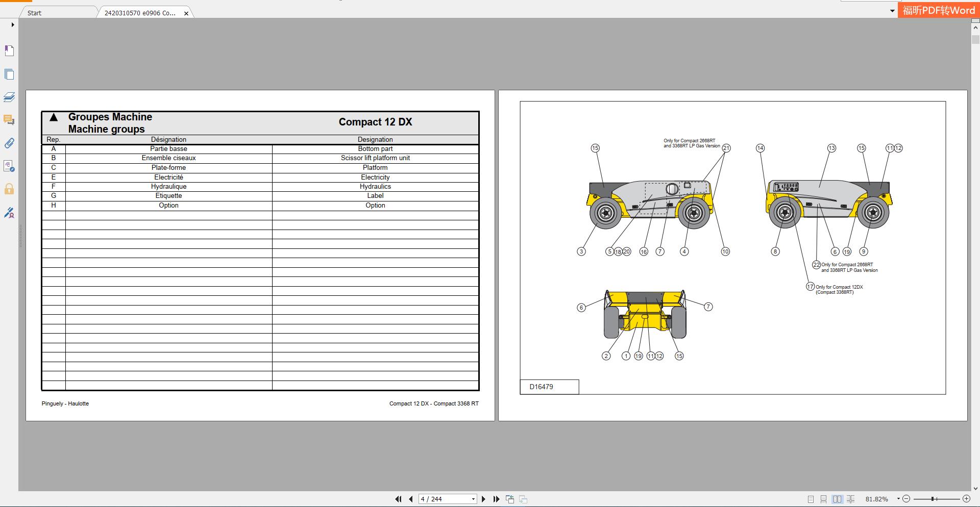The image size is (980, 507).
Task: Select the 2420310570 e0906 document tab
Action: pos(140,13)
